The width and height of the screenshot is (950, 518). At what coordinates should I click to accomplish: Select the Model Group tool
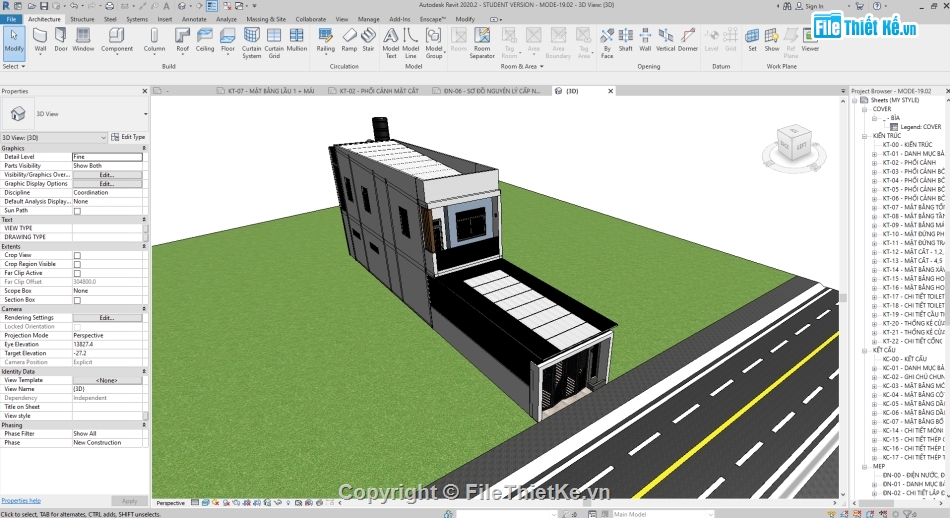[x=434, y=43]
